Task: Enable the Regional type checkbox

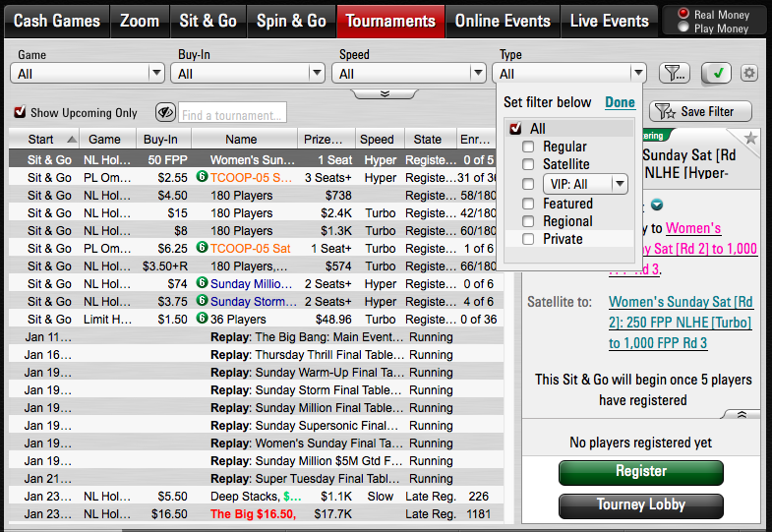Action: (x=528, y=221)
